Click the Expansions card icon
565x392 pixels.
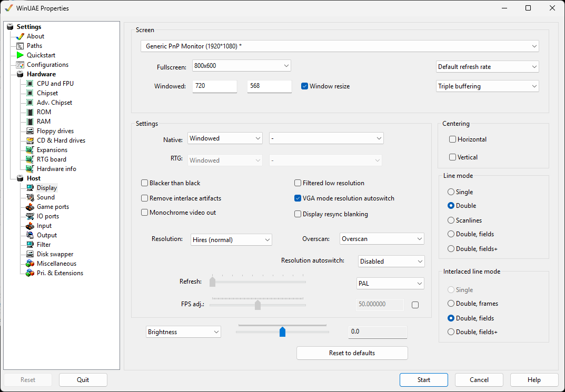pyautogui.click(x=30, y=150)
